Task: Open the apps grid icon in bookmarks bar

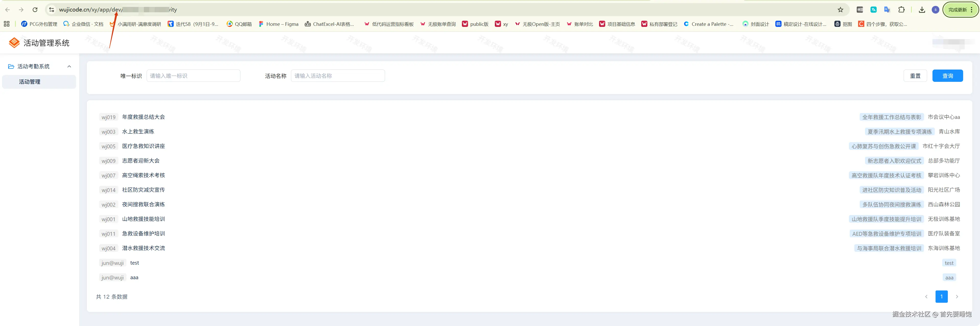Action: [6, 24]
